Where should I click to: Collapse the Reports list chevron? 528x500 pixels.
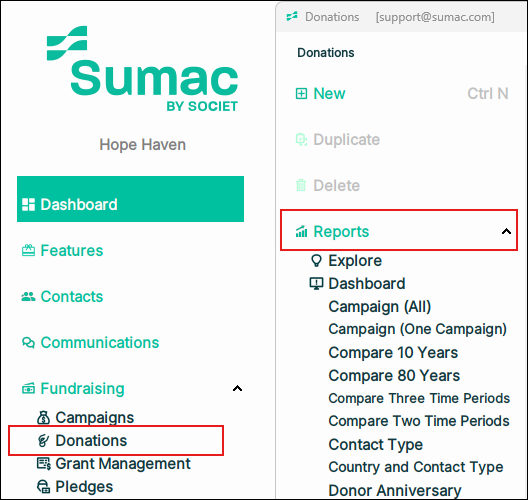coord(506,231)
